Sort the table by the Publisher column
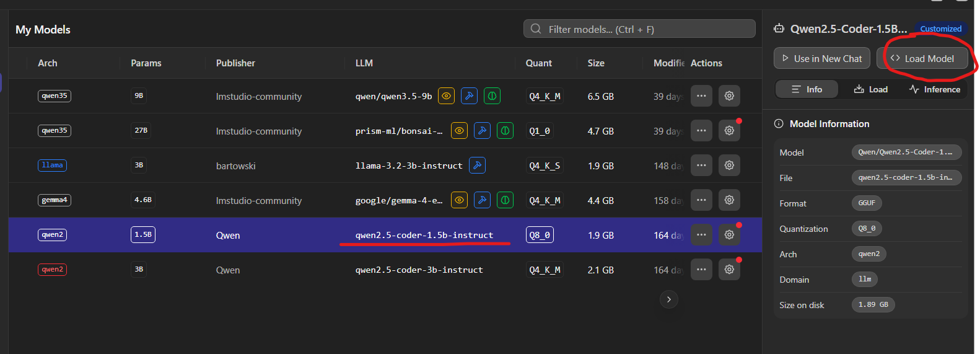 235,63
